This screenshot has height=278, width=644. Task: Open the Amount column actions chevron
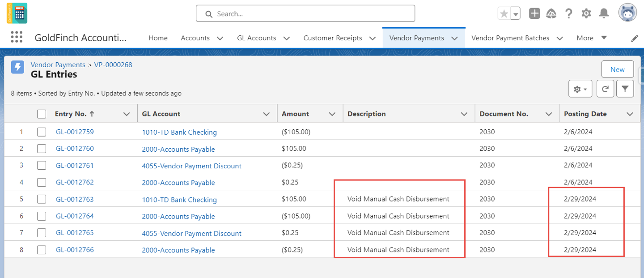pyautogui.click(x=332, y=114)
